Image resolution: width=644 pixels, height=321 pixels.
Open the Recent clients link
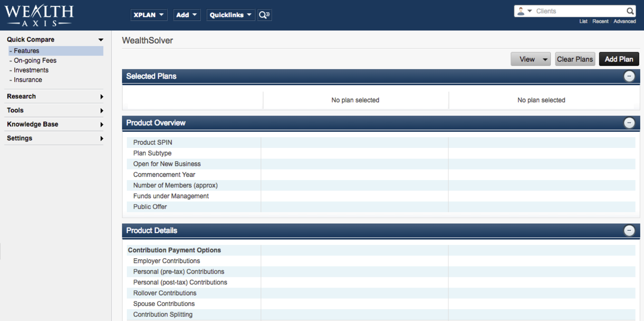(601, 21)
